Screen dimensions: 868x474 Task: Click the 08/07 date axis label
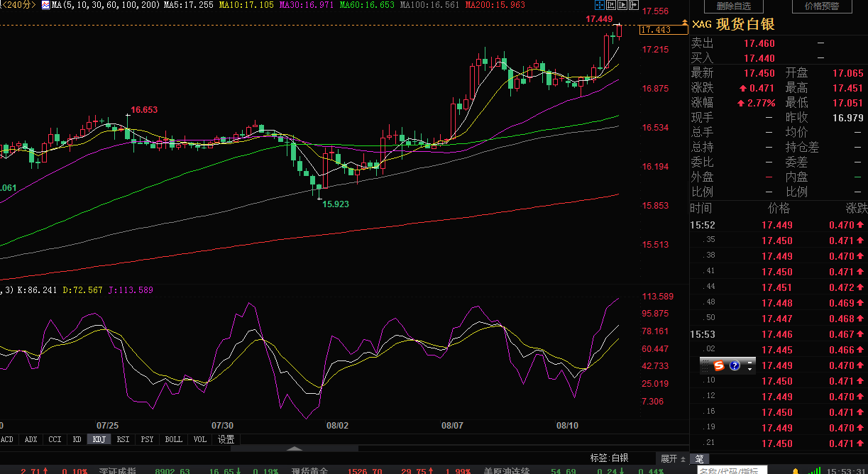452,426
